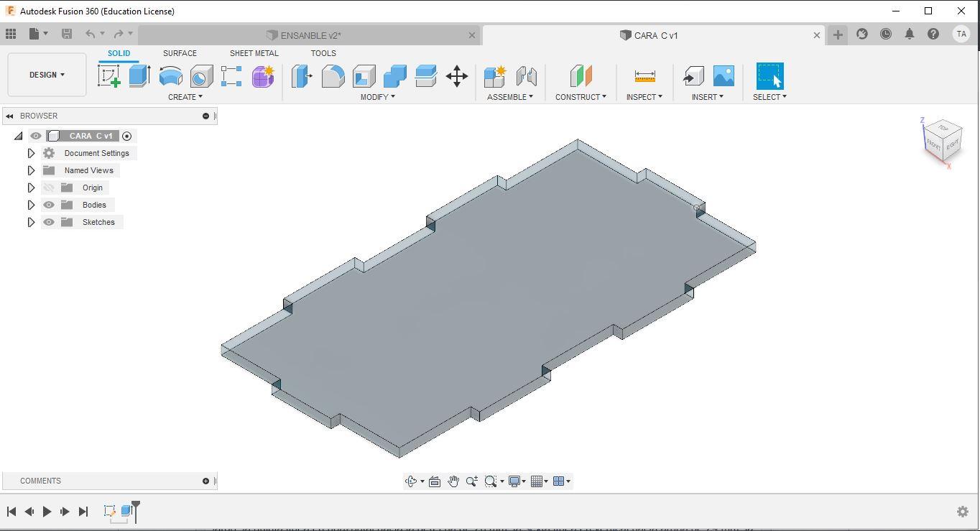Save the current document
980x531 pixels.
67,34
